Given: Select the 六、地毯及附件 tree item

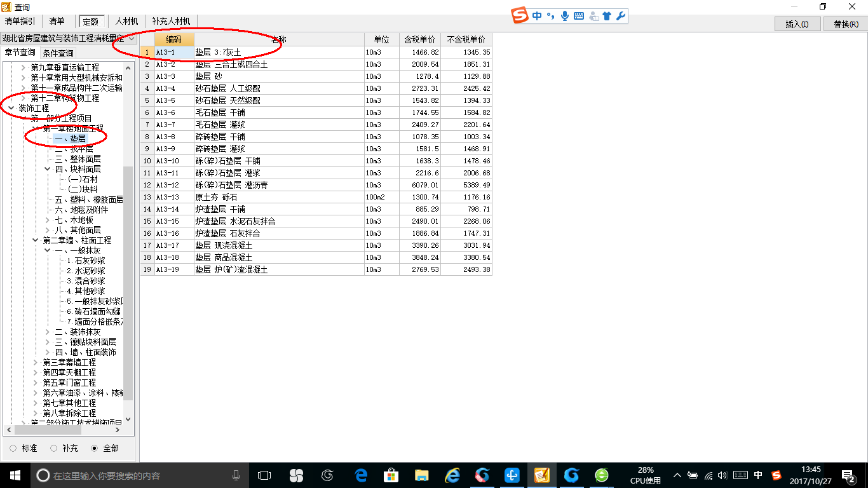Looking at the screenshot, I should coord(81,210).
